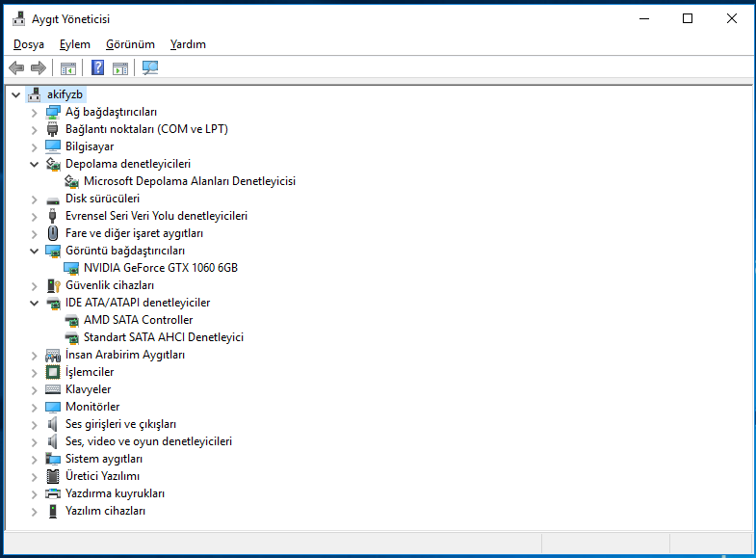Expand the Disk sürücüleri category
The image size is (756, 558).
[x=35, y=199]
